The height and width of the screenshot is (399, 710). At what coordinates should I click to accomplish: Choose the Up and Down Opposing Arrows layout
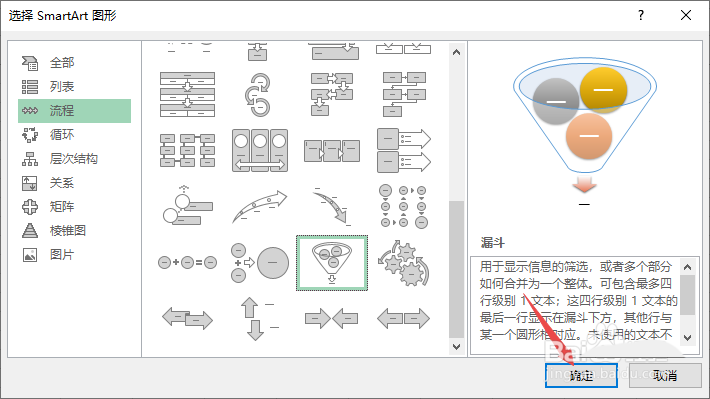click(259, 319)
